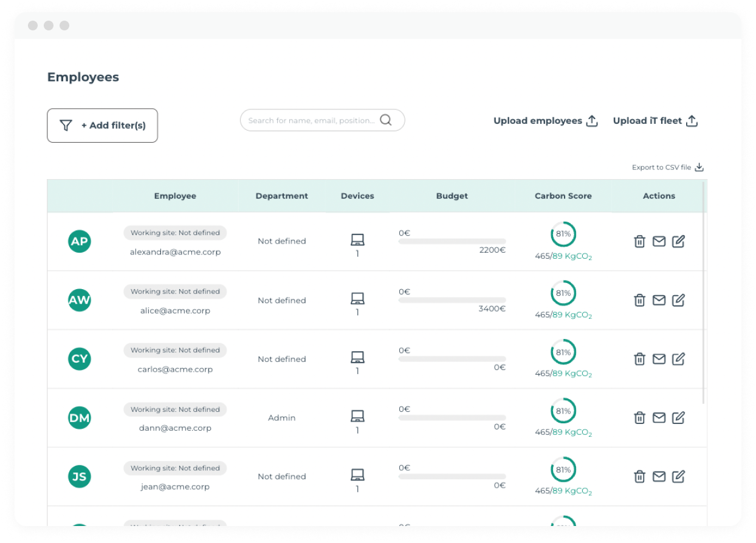Open the + Add filter(s) panel
756x543 pixels.
[102, 125]
